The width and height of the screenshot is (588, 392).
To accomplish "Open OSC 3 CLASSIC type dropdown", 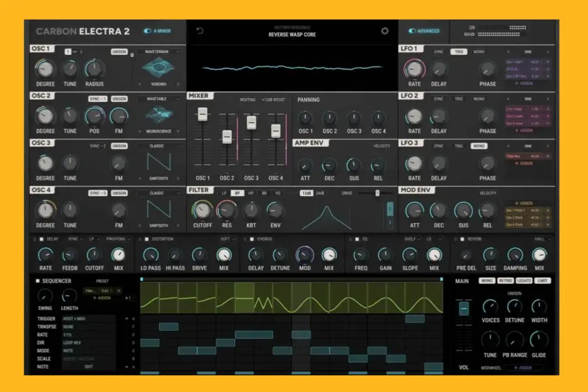I will pos(158,146).
